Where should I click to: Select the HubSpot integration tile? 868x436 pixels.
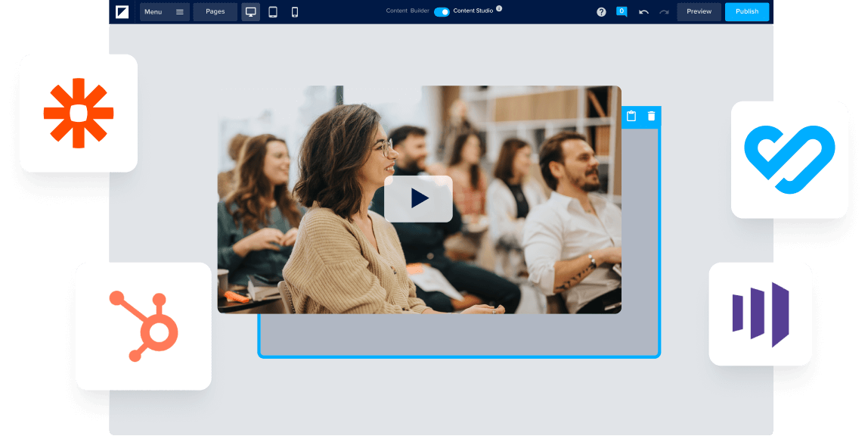click(x=143, y=325)
